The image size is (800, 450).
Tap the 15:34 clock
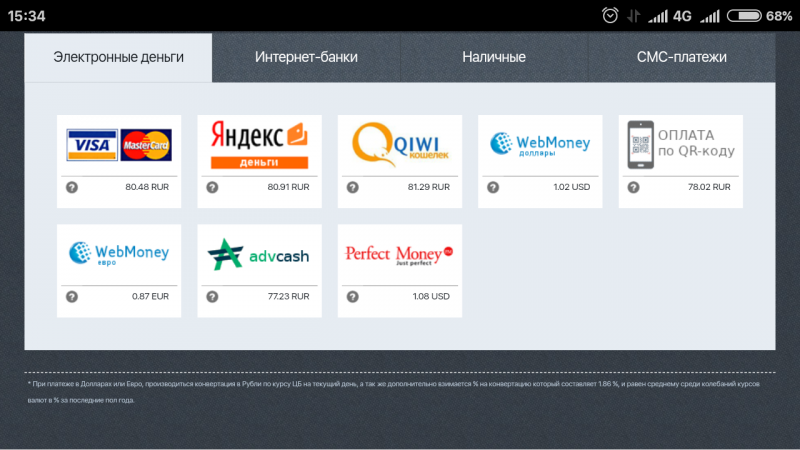[x=27, y=16]
